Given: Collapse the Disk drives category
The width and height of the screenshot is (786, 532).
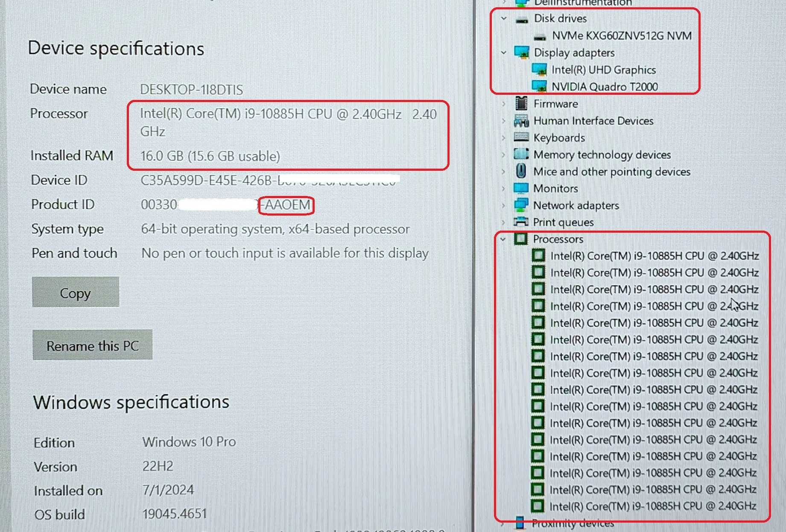Looking at the screenshot, I should coord(504,18).
